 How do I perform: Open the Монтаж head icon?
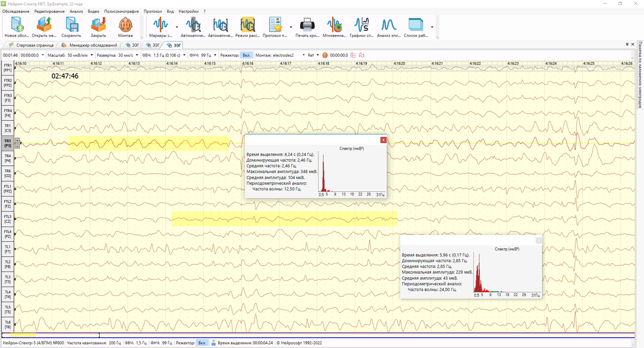coord(125,27)
